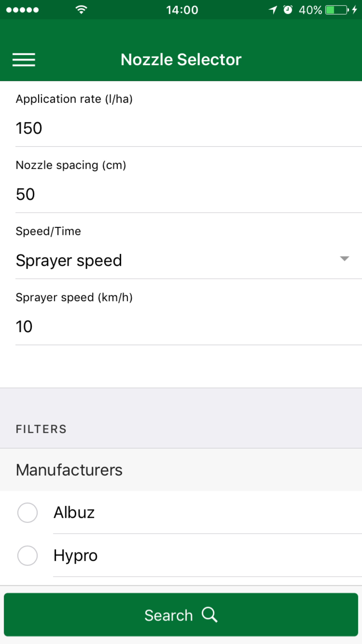Tap the magnifying glass search icon
This screenshot has width=362, height=644.
(210, 615)
